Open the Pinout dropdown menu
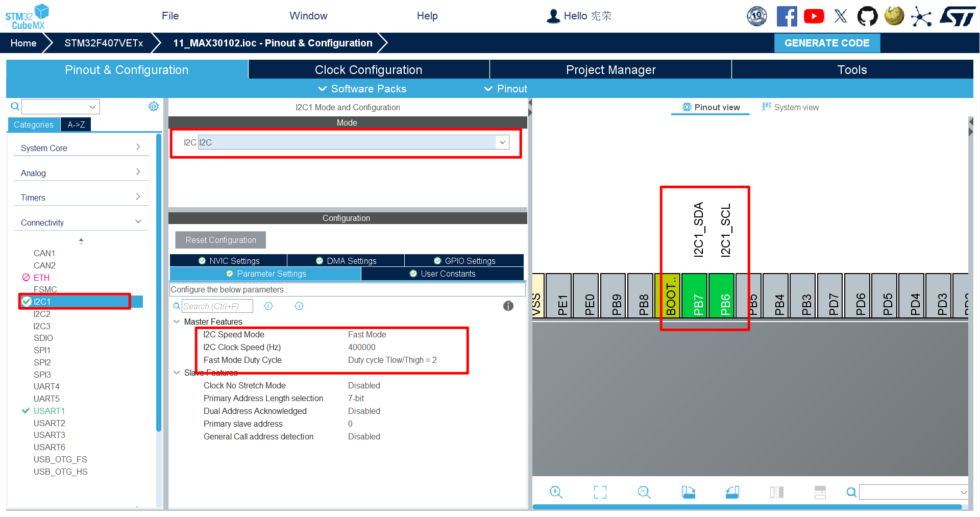This screenshot has width=980, height=517. tap(505, 89)
